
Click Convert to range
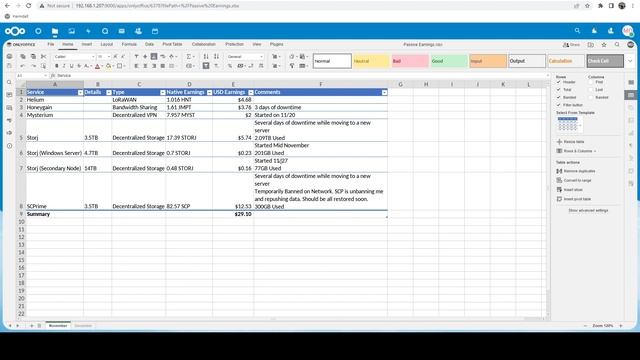coord(574,180)
